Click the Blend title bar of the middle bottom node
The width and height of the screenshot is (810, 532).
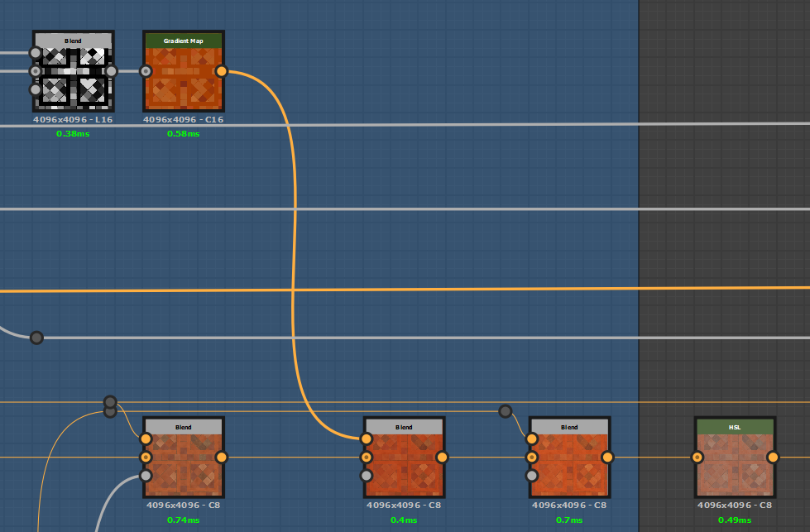point(404,427)
